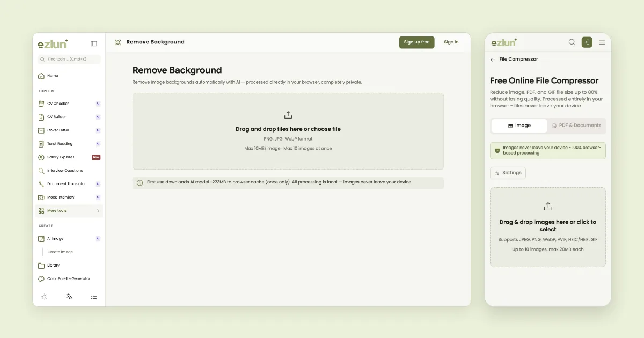This screenshot has height=338, width=644.
Task: Select the Create image sub-item
Action: tap(60, 252)
